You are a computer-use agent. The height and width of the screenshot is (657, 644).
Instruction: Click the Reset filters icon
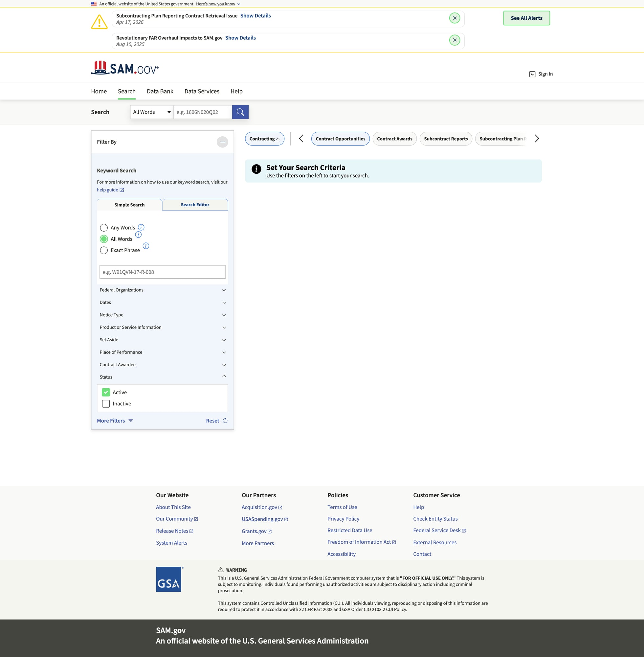click(225, 420)
